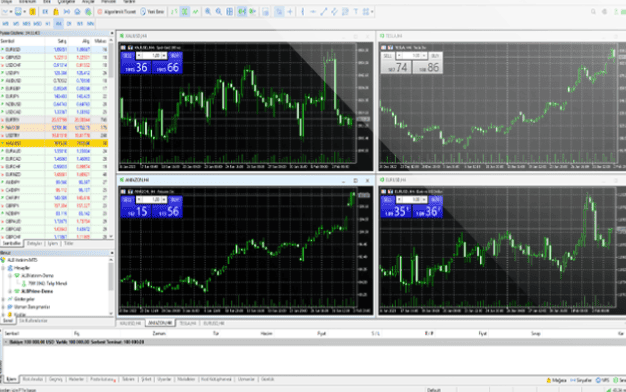Open the Haberler tab in toolbox
Viewport: 626px width, 392px height.
pyautogui.click(x=76, y=379)
